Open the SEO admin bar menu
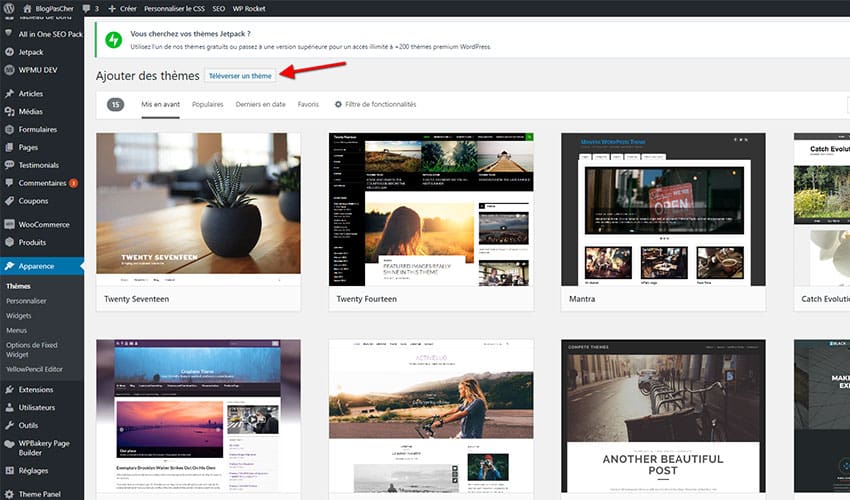Image resolution: width=850 pixels, height=500 pixels. tap(218, 9)
